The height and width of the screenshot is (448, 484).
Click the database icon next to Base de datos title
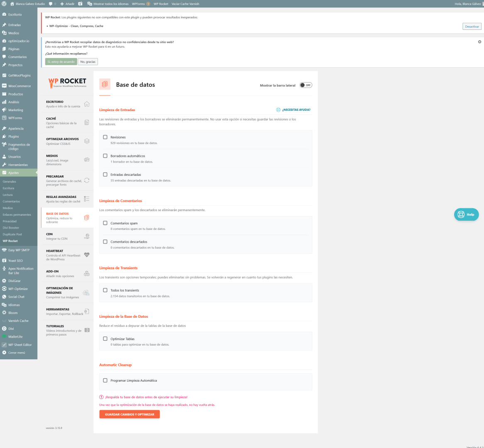(x=105, y=84)
